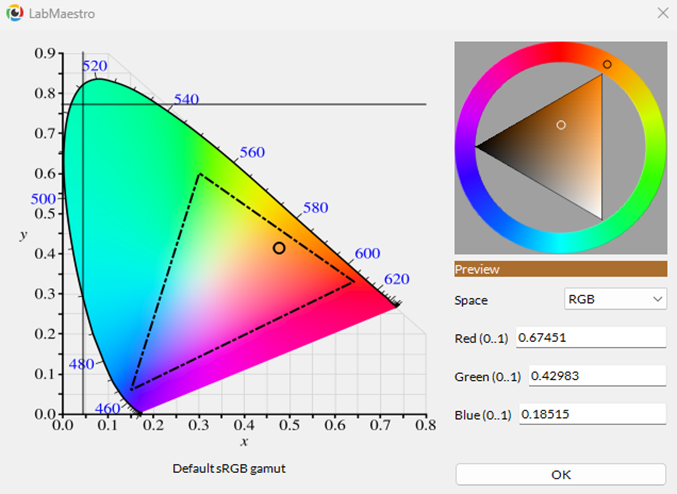Click the white marker inside the color triangle
Screen dimensions: 677x494
[561, 125]
